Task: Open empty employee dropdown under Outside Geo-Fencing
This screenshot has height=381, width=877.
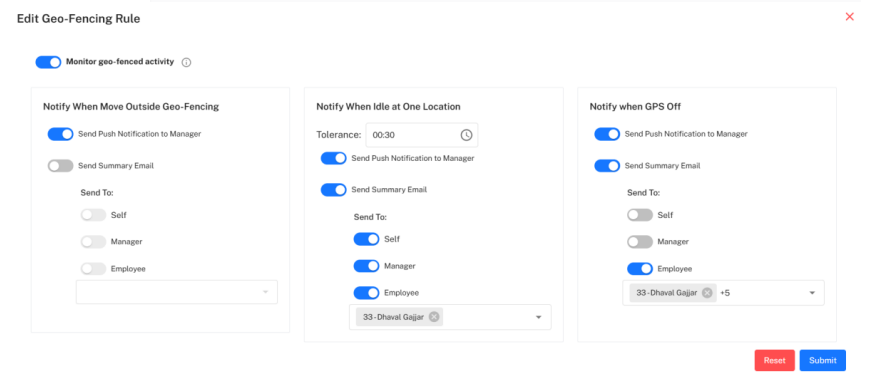Action: tap(177, 292)
